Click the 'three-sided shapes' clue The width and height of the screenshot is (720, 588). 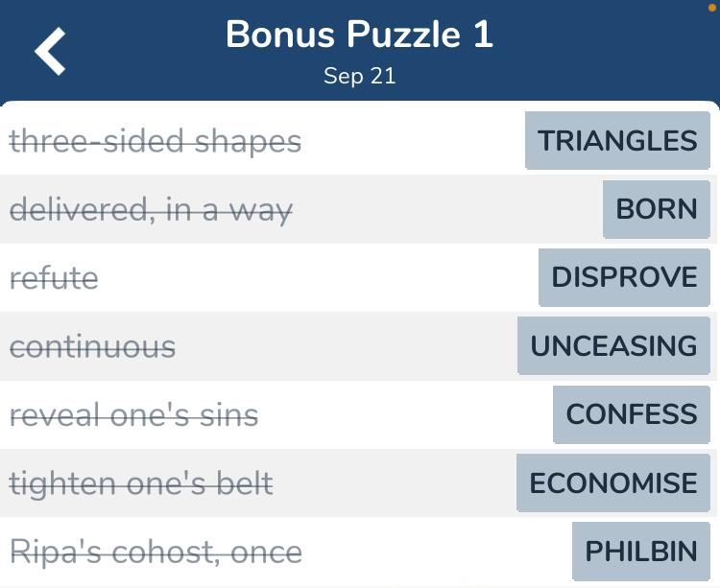pyautogui.click(x=156, y=142)
